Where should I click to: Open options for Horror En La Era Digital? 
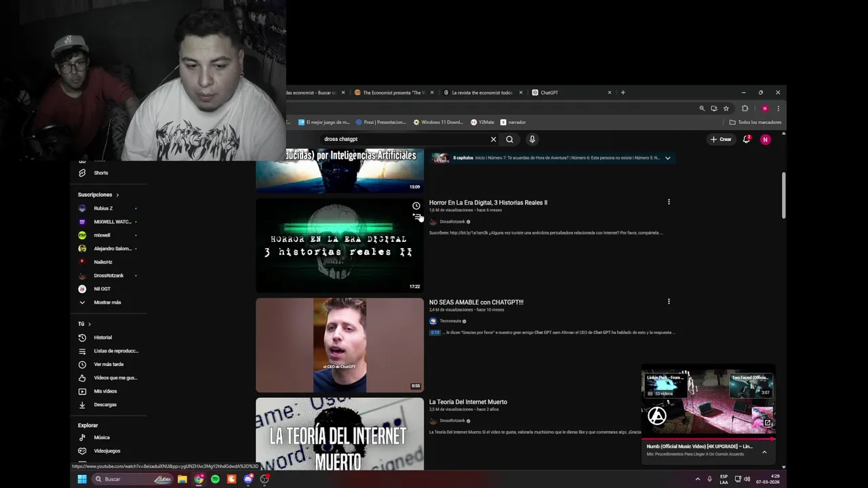pos(669,202)
